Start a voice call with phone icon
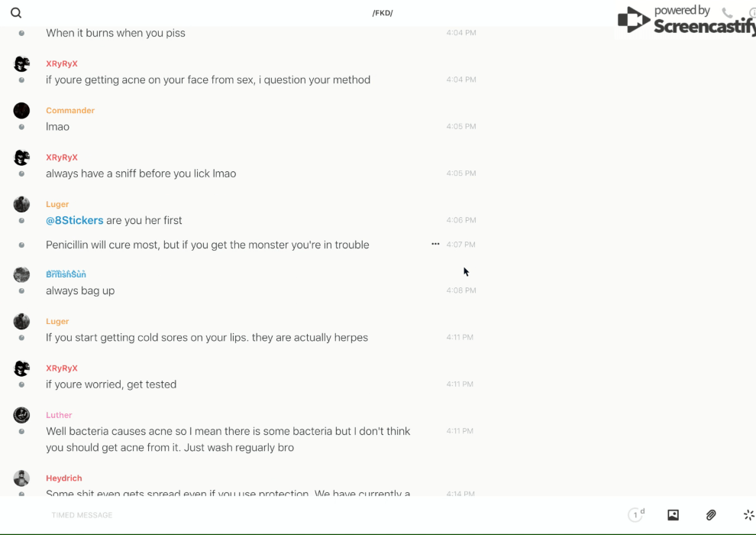The width and height of the screenshot is (756, 535). (727, 13)
